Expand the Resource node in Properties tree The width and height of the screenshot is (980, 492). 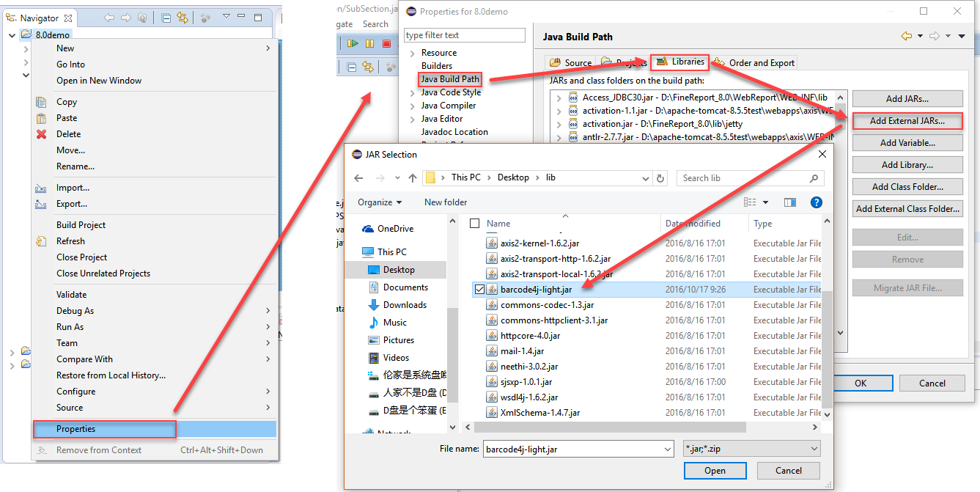point(412,53)
